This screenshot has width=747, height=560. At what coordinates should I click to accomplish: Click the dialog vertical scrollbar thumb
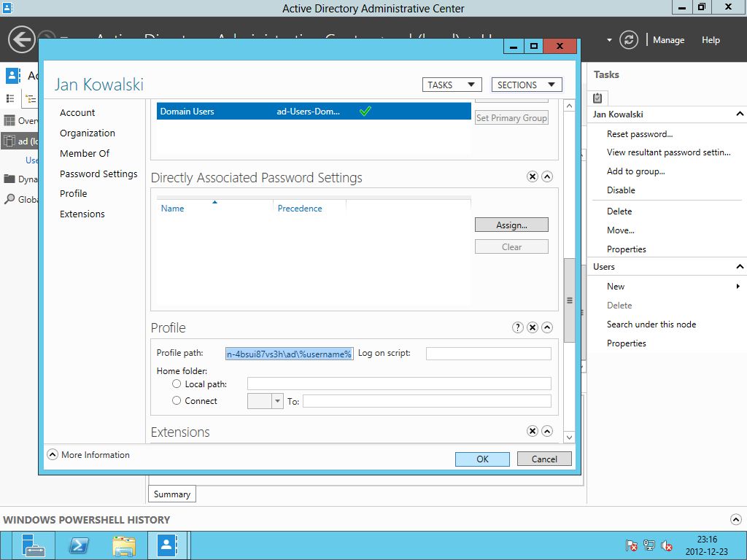[x=569, y=300]
